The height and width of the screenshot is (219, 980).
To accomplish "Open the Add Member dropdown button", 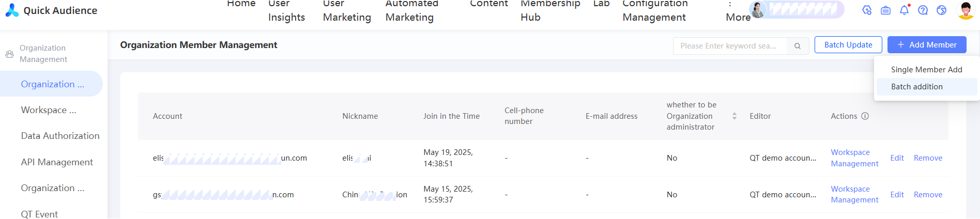I will (x=926, y=45).
